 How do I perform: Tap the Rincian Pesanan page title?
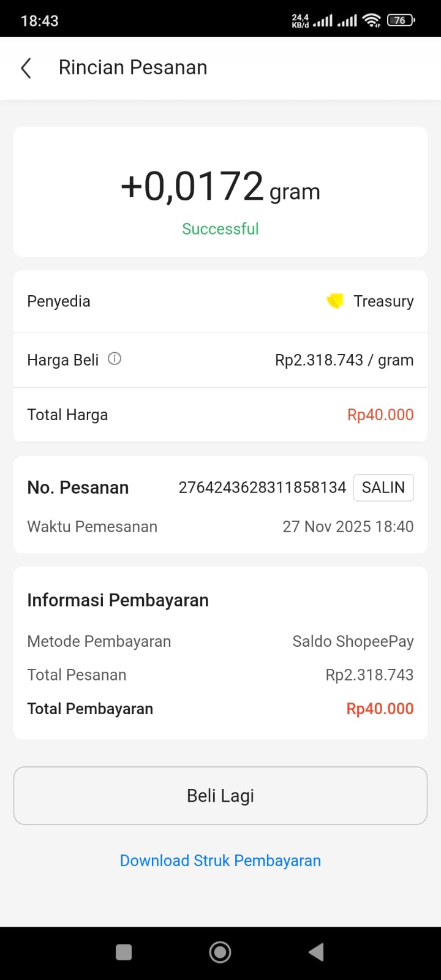point(133,67)
